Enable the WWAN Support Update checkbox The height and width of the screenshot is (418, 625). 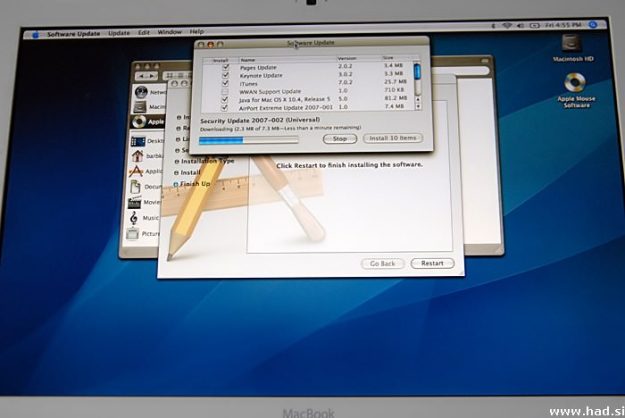224,90
